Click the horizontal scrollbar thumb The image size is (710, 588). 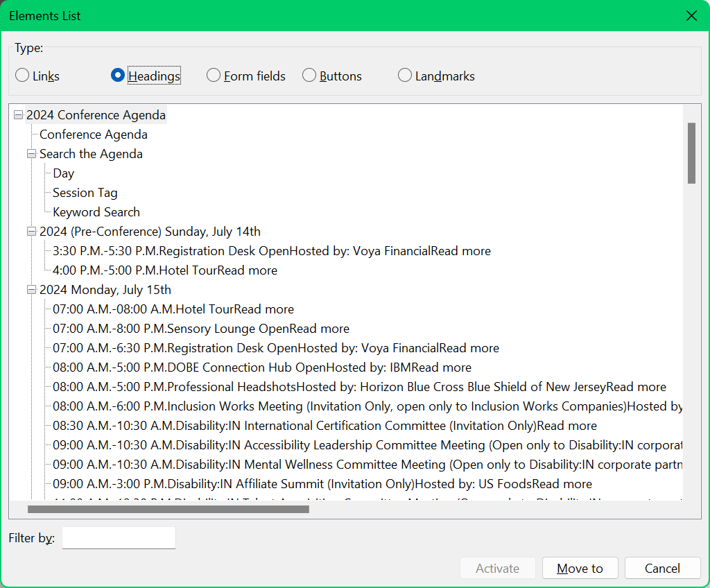[168, 509]
